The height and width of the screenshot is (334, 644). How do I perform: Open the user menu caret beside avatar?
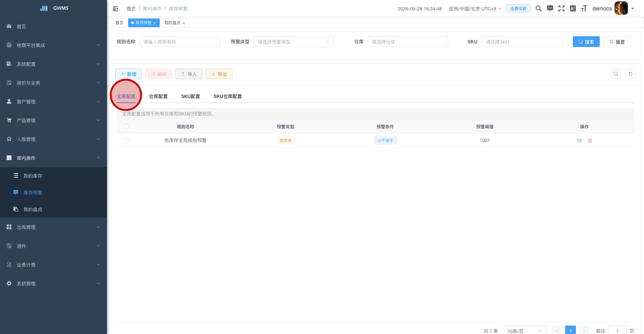click(633, 9)
